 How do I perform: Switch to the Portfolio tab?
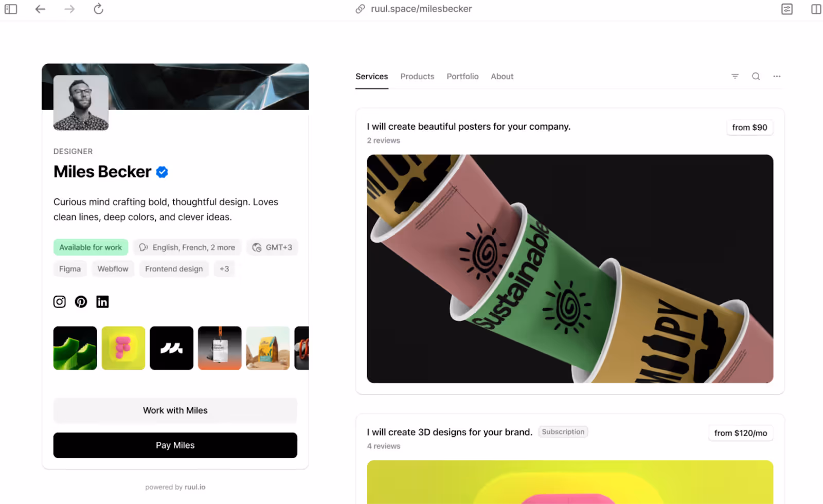point(462,77)
